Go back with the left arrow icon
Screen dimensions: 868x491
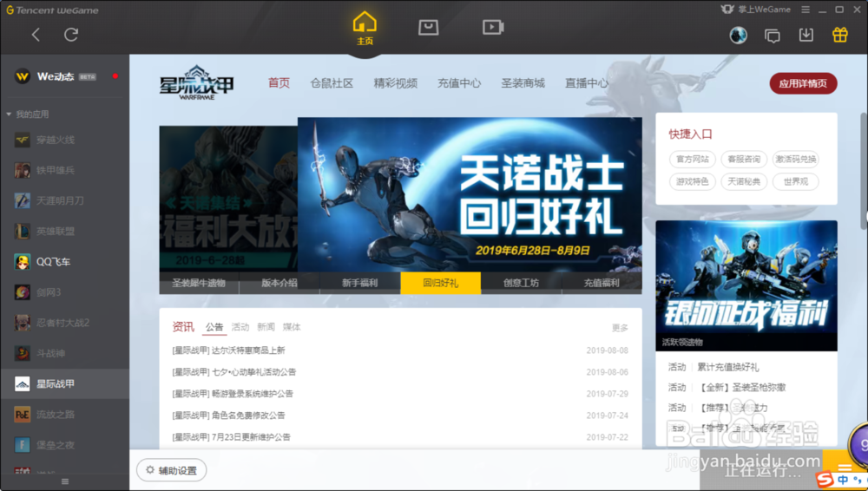(36, 35)
